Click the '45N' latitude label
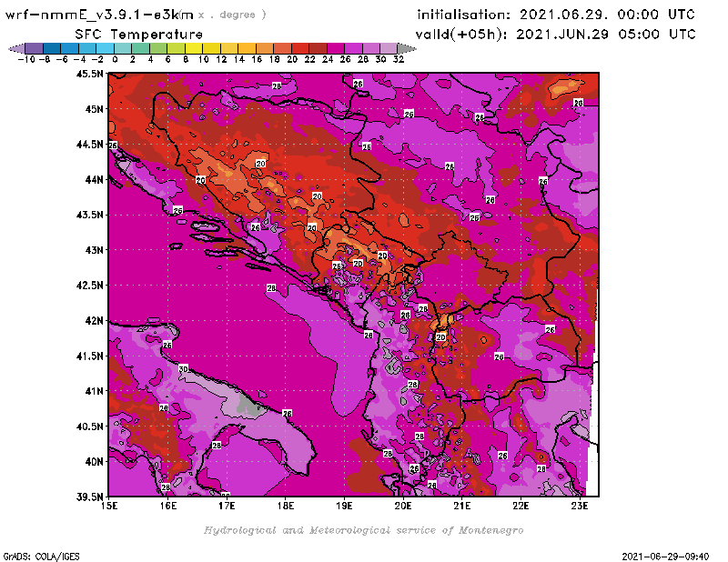728x562 pixels. tap(94, 108)
